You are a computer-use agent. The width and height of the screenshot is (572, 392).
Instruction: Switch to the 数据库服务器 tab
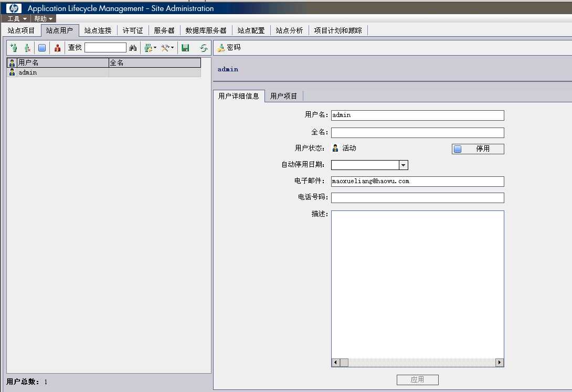point(206,30)
